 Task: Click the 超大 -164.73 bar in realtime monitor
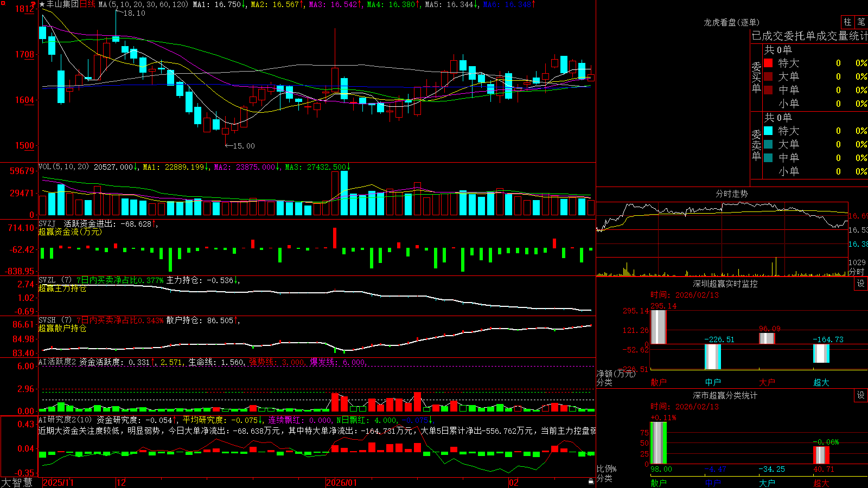click(x=821, y=354)
